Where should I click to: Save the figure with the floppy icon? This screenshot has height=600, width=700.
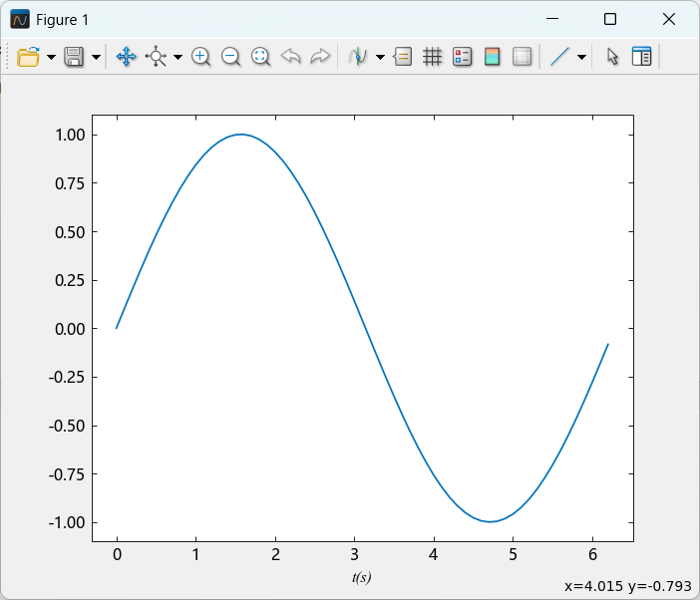tap(74, 57)
